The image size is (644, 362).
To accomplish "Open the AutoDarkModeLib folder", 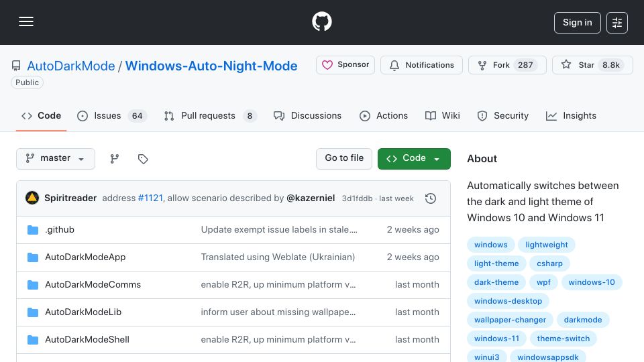I will coord(83,312).
